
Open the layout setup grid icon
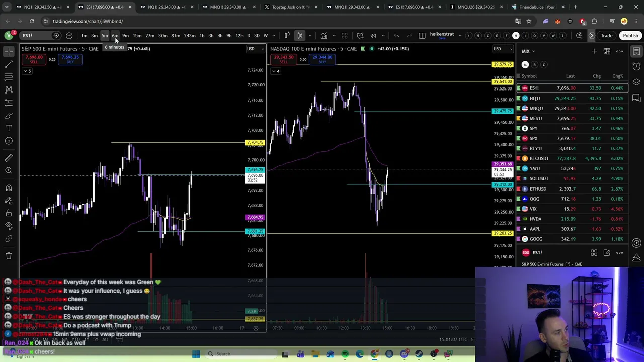pos(345,36)
